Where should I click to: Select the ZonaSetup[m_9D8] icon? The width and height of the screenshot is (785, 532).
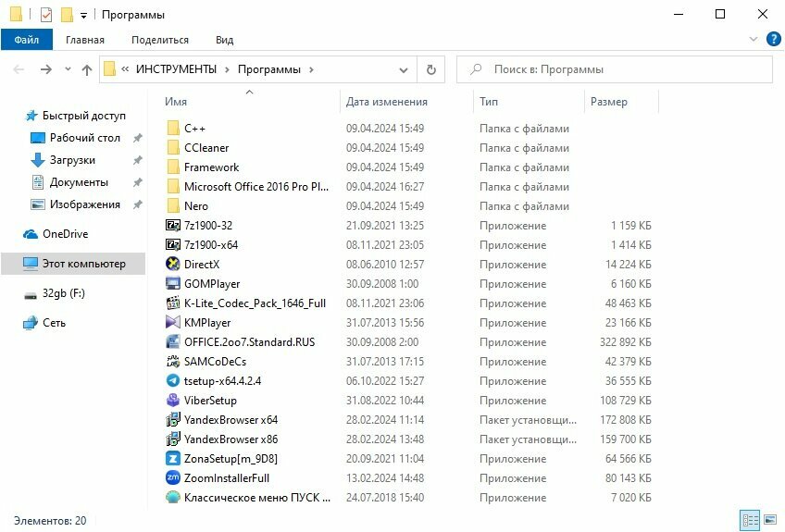pos(173,458)
